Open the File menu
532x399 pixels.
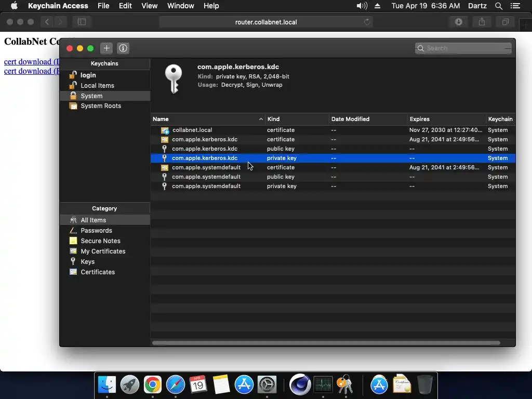click(x=103, y=6)
